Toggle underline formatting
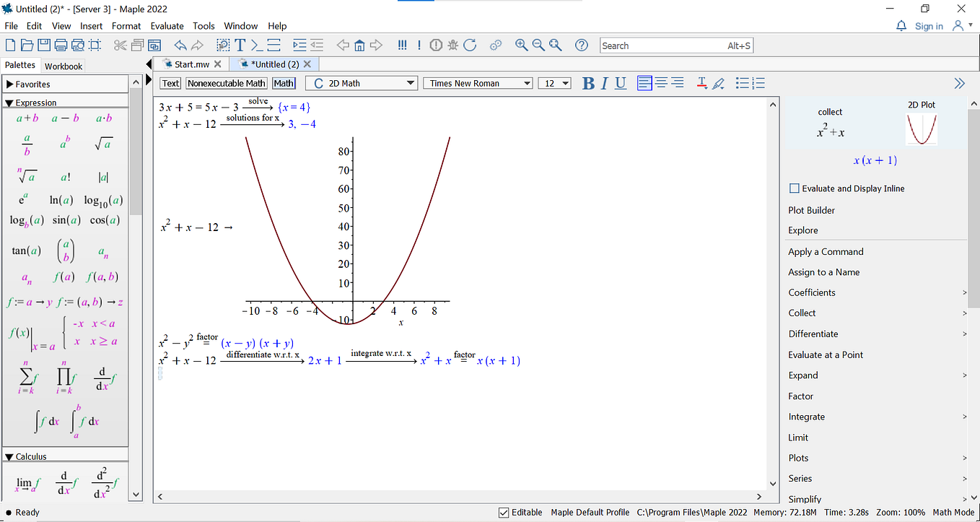The height and width of the screenshot is (522, 980). [x=621, y=84]
